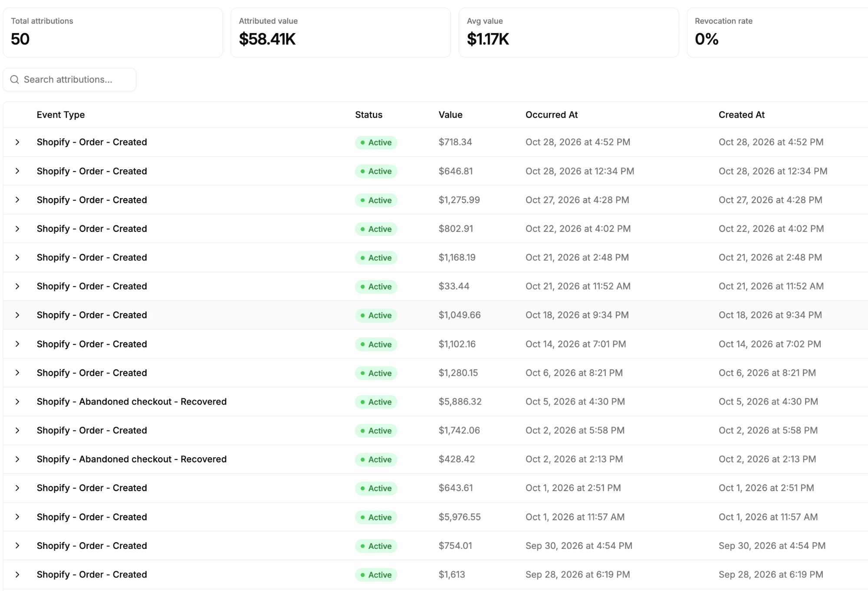Click 'Oct 18, 2026 at 9:34 PM' occurred time
The height and width of the screenshot is (591, 868).
pyautogui.click(x=577, y=315)
